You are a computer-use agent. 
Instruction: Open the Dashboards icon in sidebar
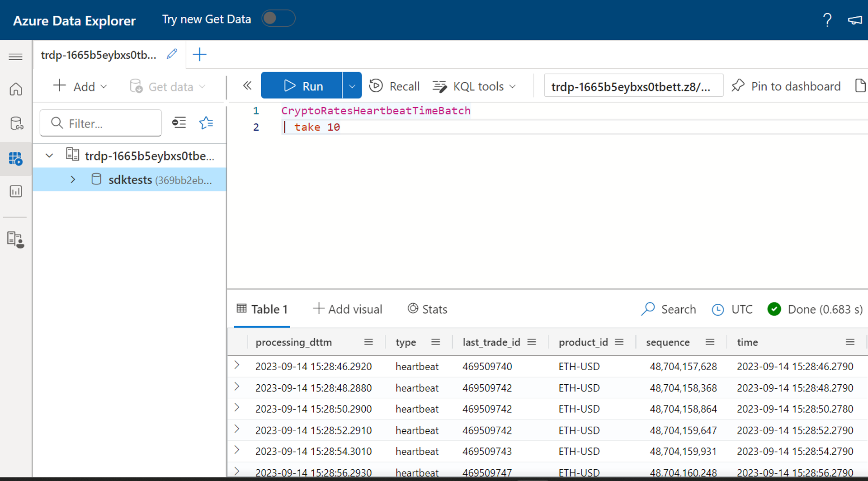pyautogui.click(x=16, y=191)
